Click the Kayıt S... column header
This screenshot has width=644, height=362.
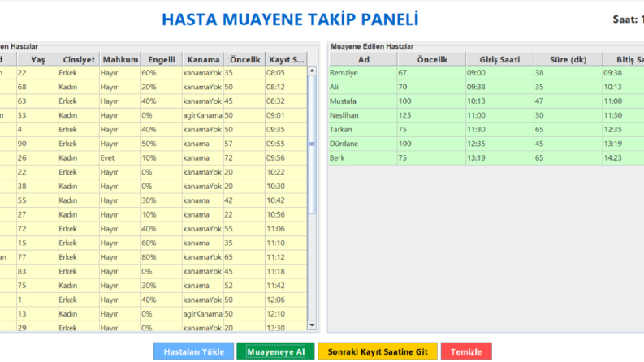[x=287, y=59]
